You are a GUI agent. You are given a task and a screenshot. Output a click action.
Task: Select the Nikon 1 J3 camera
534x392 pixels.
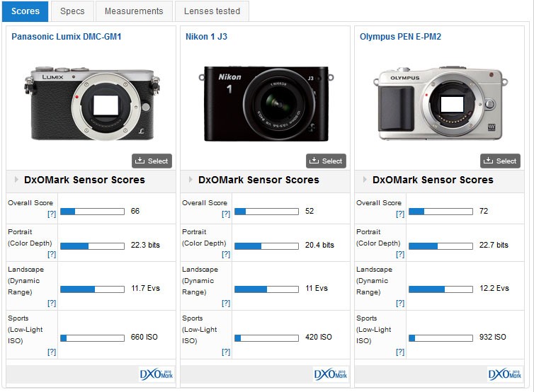pyautogui.click(x=326, y=161)
